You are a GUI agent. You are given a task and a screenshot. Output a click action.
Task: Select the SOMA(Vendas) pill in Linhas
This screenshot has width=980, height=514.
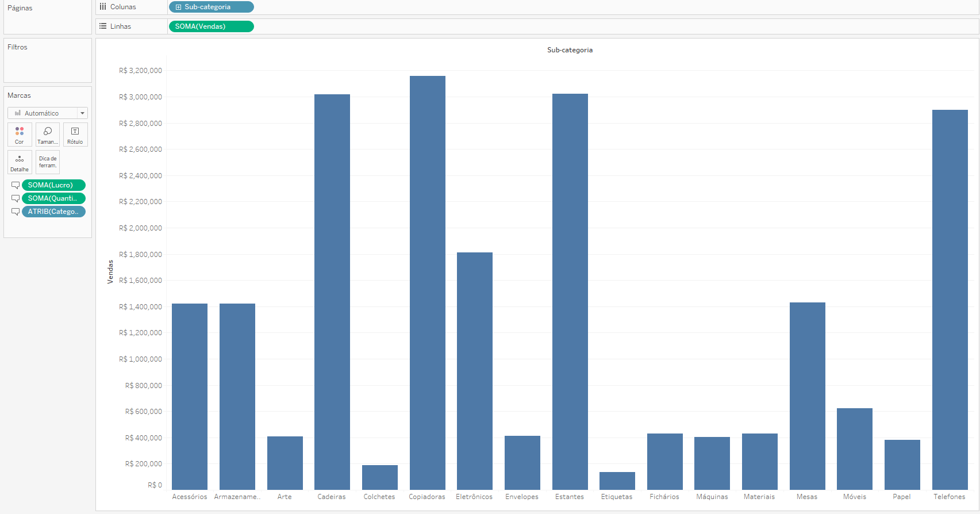click(x=211, y=26)
